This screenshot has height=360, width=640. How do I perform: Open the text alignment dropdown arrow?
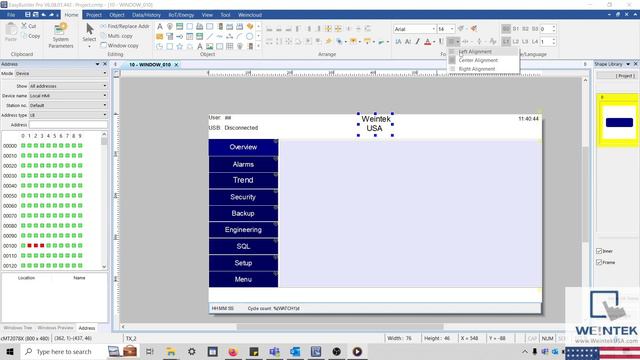coord(458,42)
